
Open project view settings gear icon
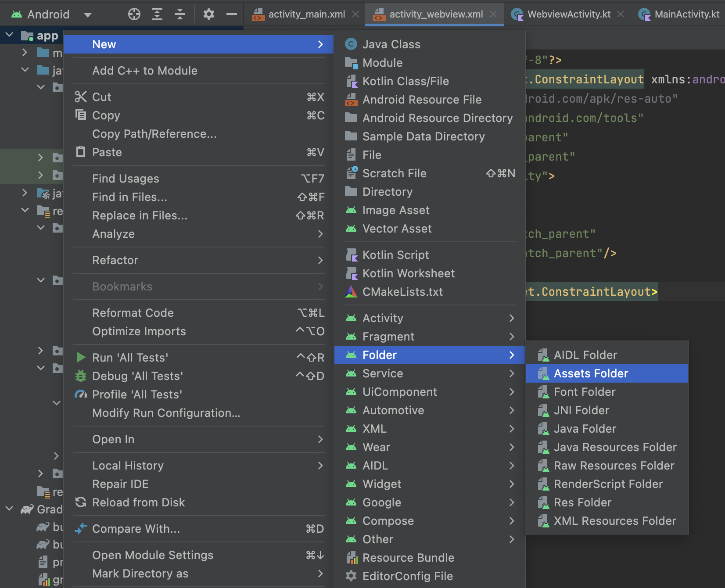[209, 14]
